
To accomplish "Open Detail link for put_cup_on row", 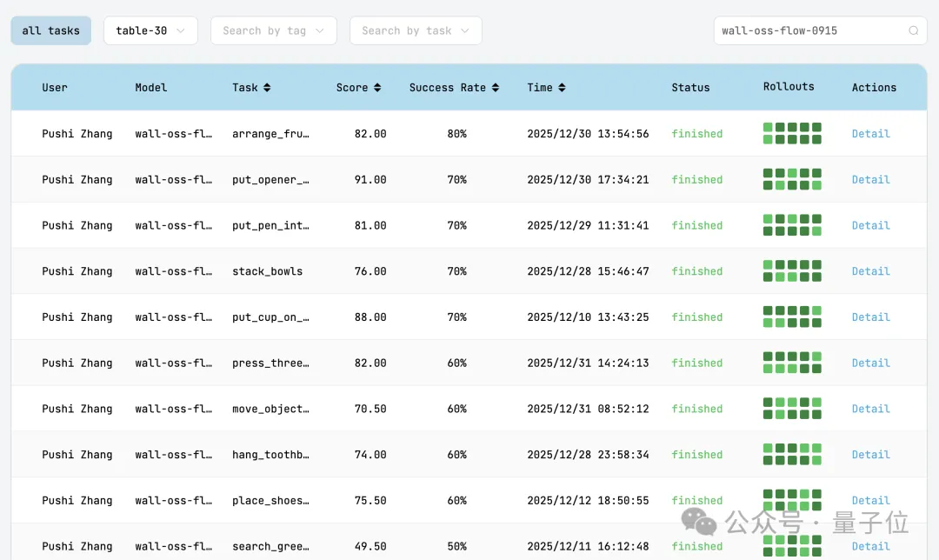I will (x=870, y=317).
